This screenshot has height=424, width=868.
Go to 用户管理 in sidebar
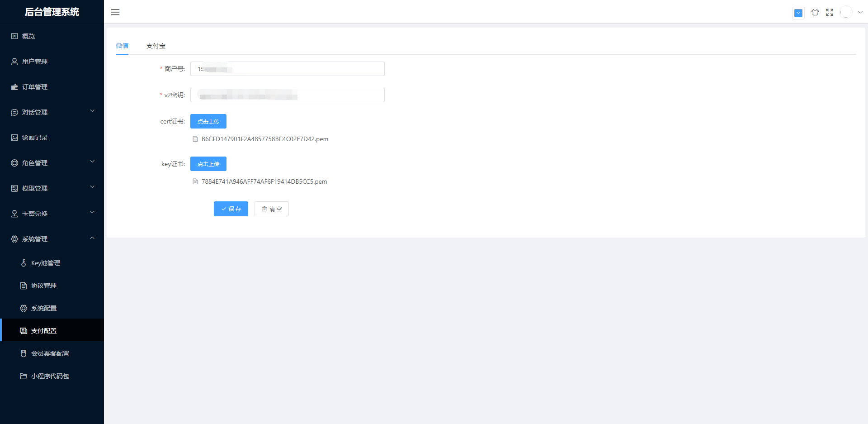pyautogui.click(x=35, y=62)
